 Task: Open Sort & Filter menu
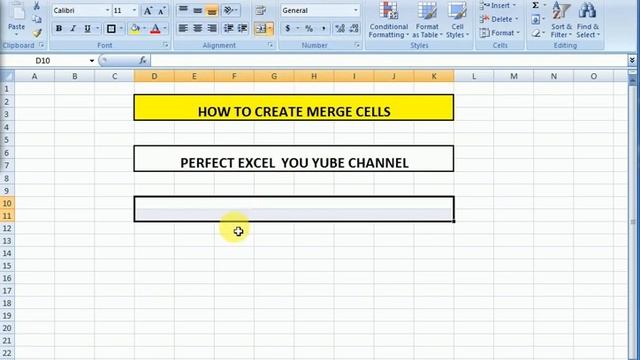pyautogui.click(x=561, y=20)
